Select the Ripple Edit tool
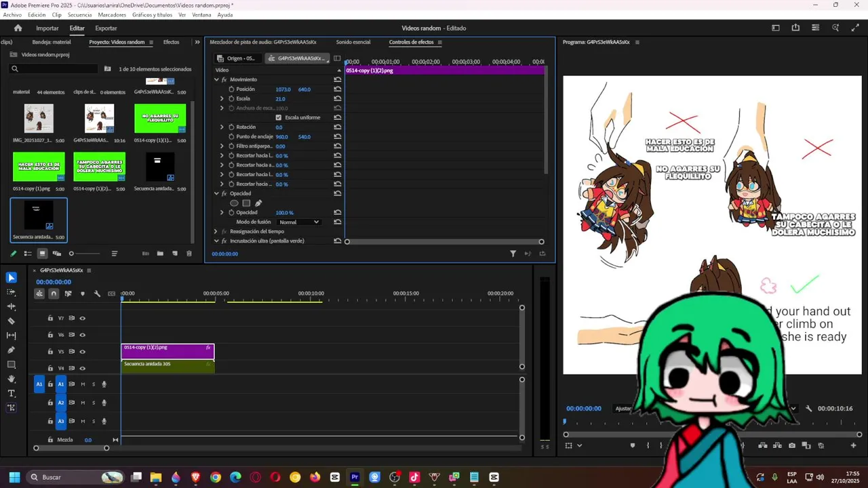 coord(11,306)
